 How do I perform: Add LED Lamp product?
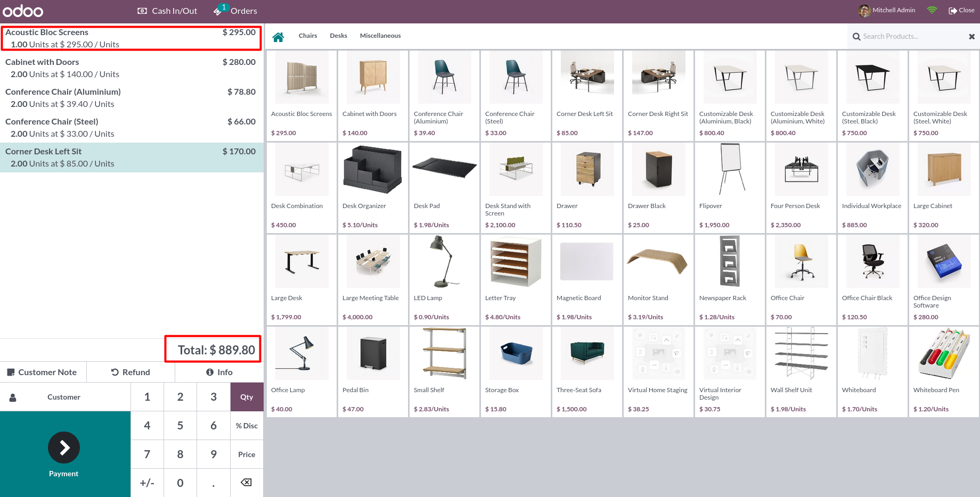point(445,280)
